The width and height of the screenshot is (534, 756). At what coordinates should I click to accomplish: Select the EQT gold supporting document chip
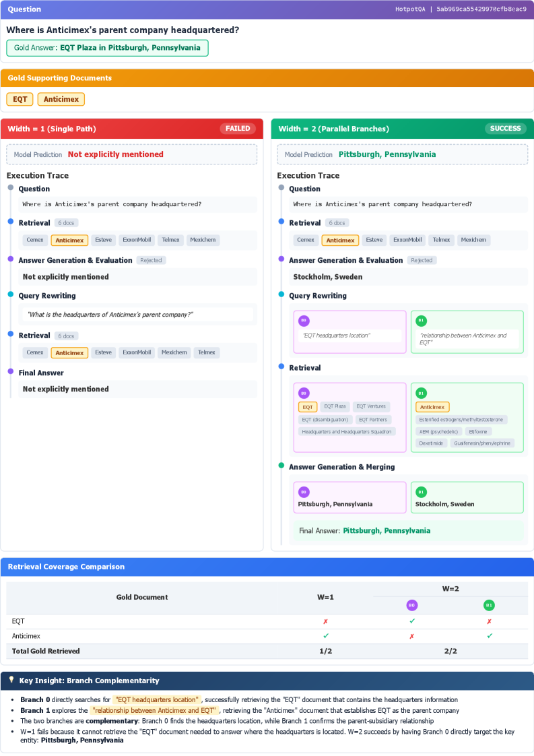[20, 99]
